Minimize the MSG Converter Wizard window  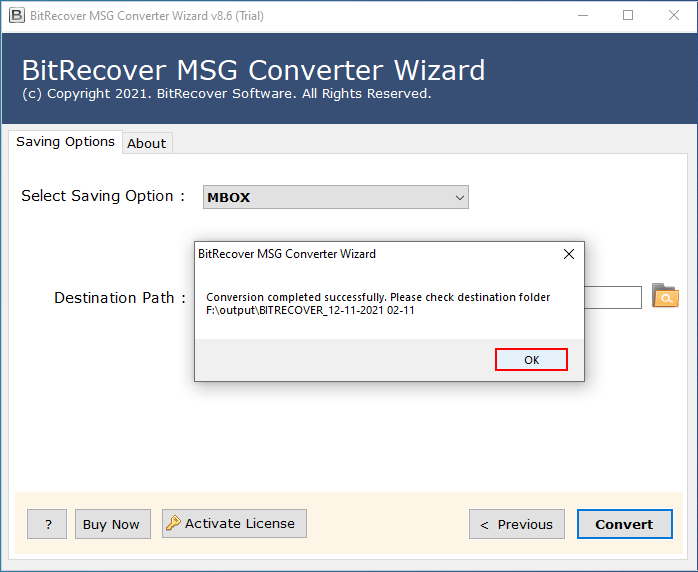(583, 16)
